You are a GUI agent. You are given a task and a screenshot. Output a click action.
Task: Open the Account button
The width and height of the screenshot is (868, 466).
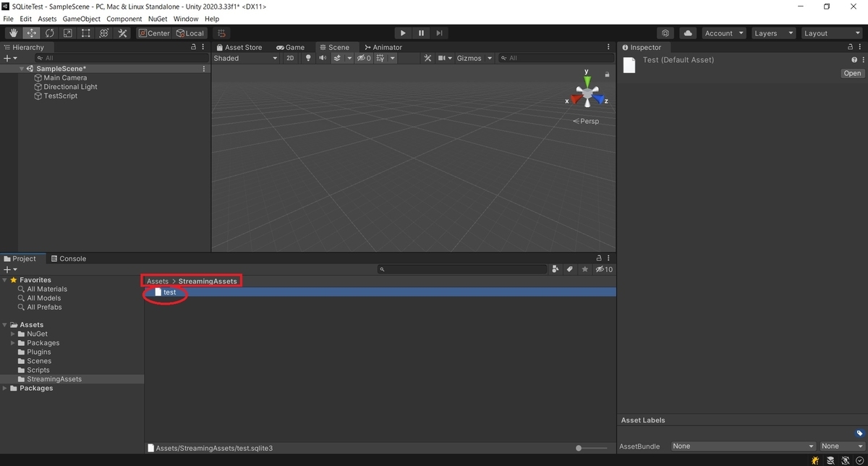(x=723, y=33)
